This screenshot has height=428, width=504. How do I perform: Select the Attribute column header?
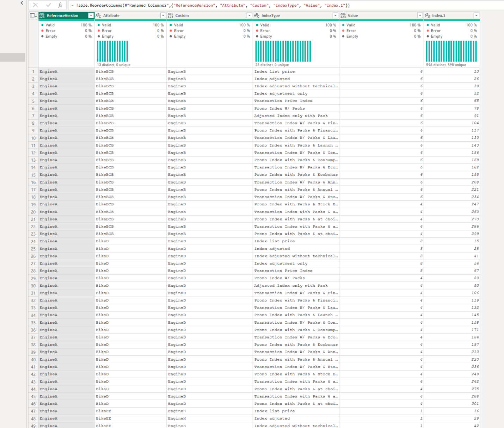[x=130, y=15]
